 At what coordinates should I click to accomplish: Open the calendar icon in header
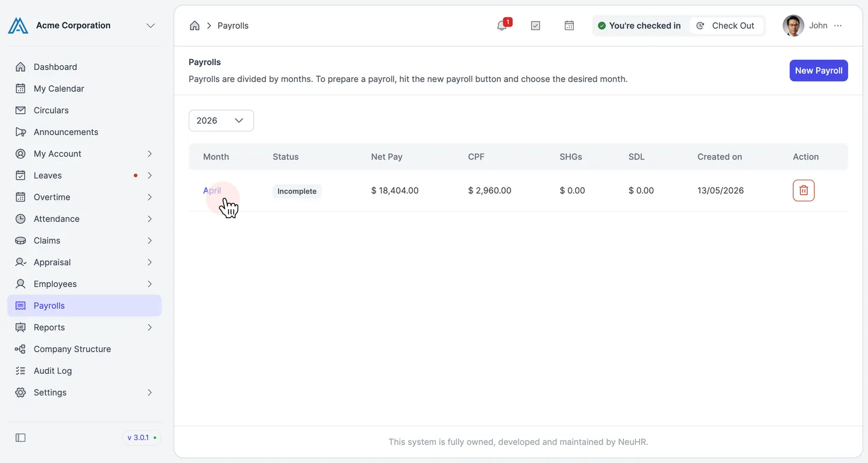pos(569,25)
